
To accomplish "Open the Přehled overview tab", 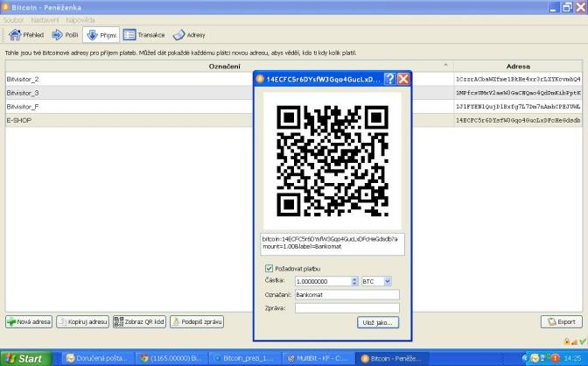I will tap(26, 35).
